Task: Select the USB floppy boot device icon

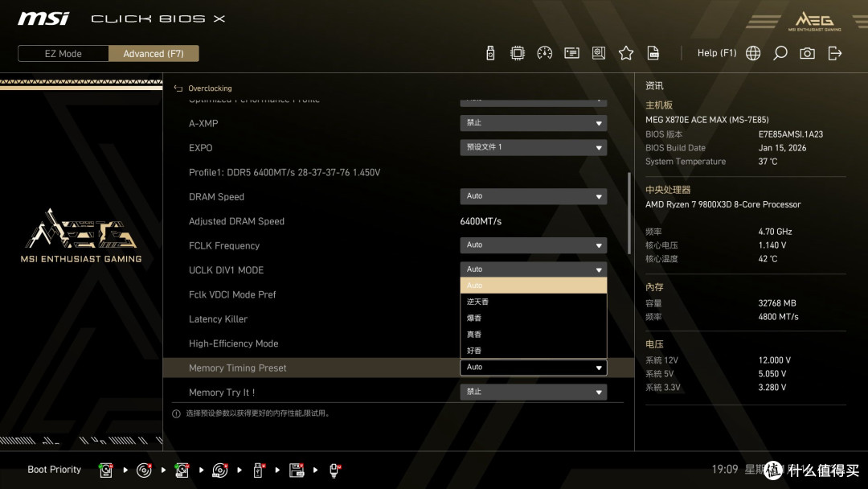Action: [x=296, y=471]
